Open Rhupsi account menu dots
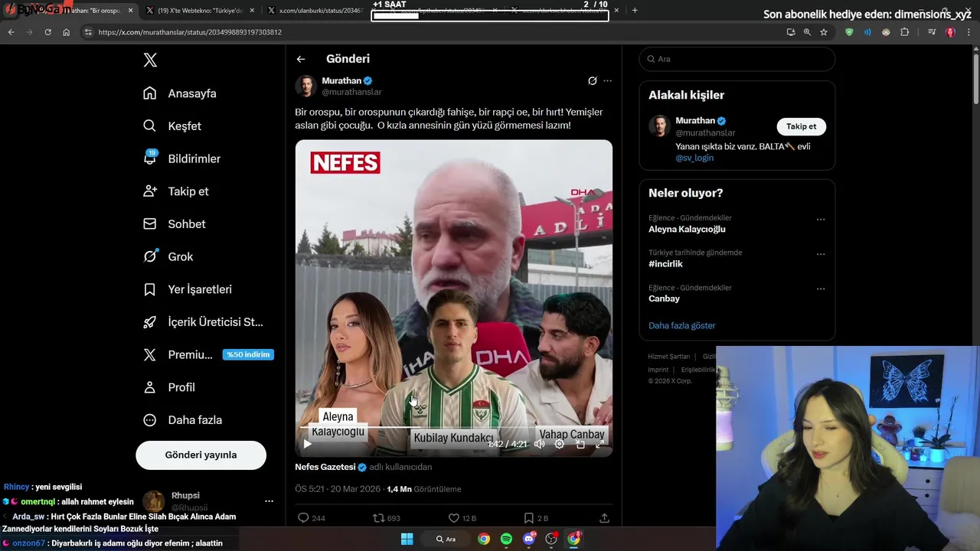Screen dimensions: 980x551 269,501
